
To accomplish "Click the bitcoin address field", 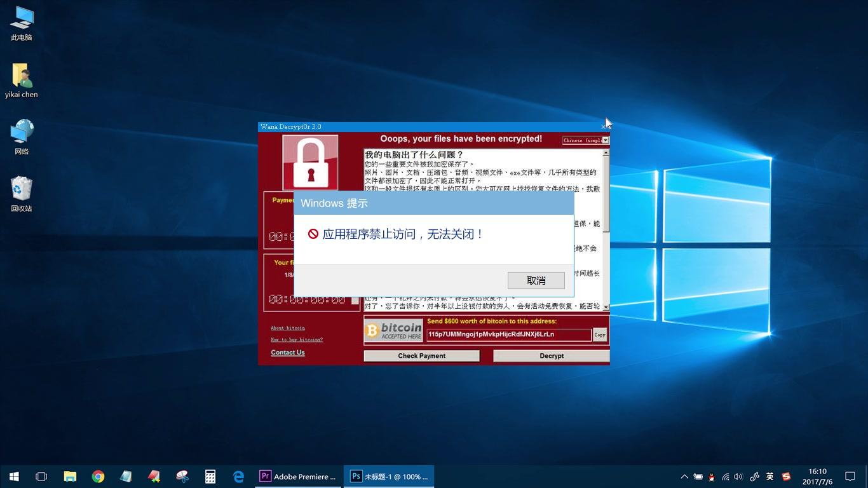I will pos(509,334).
